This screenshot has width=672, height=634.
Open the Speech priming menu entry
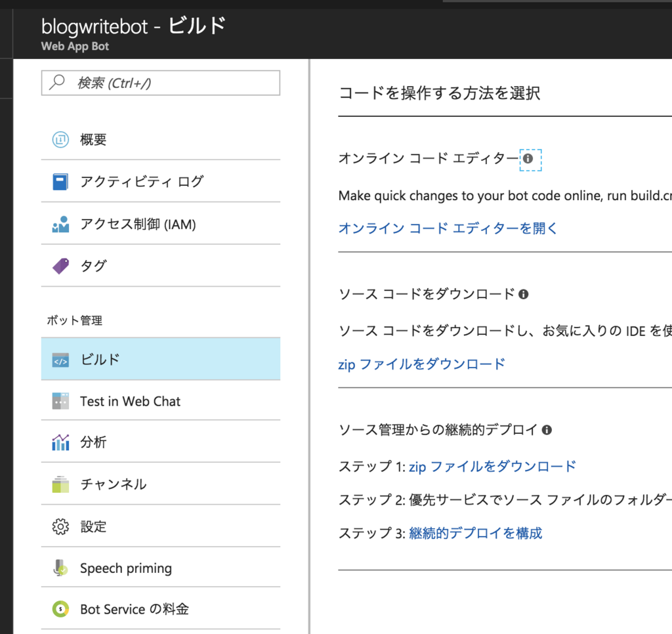[x=161, y=568]
